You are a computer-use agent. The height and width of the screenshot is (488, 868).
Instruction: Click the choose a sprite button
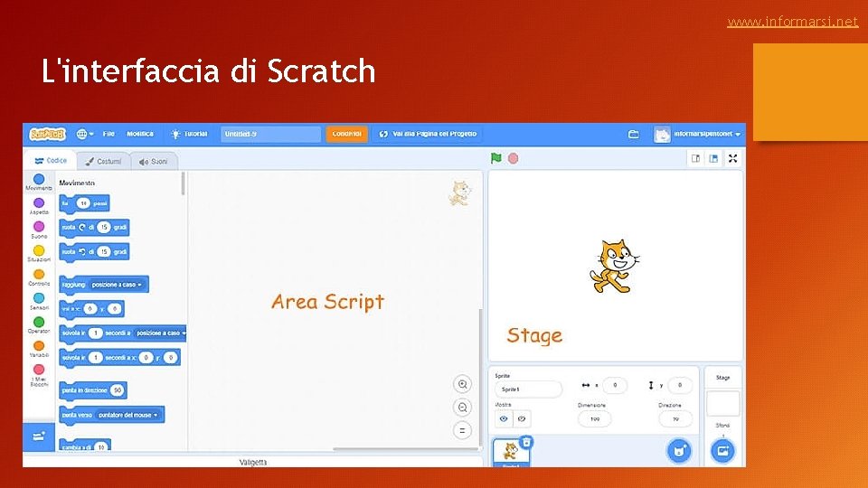tap(679, 451)
